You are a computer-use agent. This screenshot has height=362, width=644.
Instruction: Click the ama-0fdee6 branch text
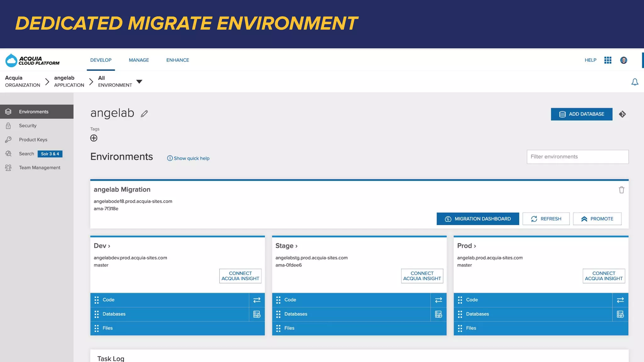click(289, 265)
